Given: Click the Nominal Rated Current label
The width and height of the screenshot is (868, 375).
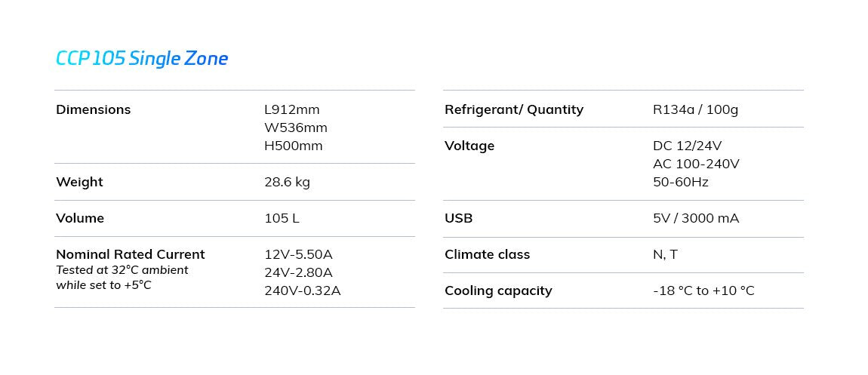Looking at the screenshot, I should click(x=130, y=254).
